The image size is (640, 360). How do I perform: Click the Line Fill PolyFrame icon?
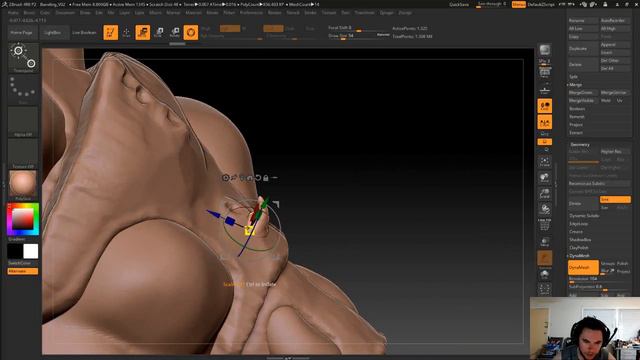pos(544,225)
